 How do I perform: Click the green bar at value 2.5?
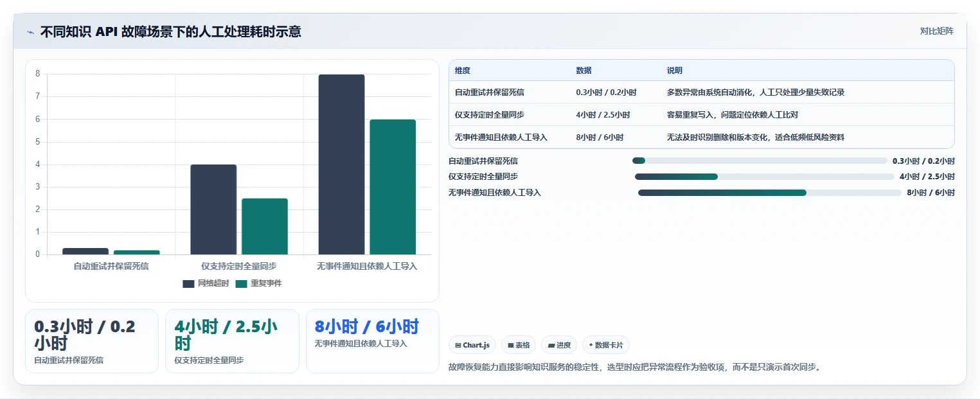(x=265, y=226)
